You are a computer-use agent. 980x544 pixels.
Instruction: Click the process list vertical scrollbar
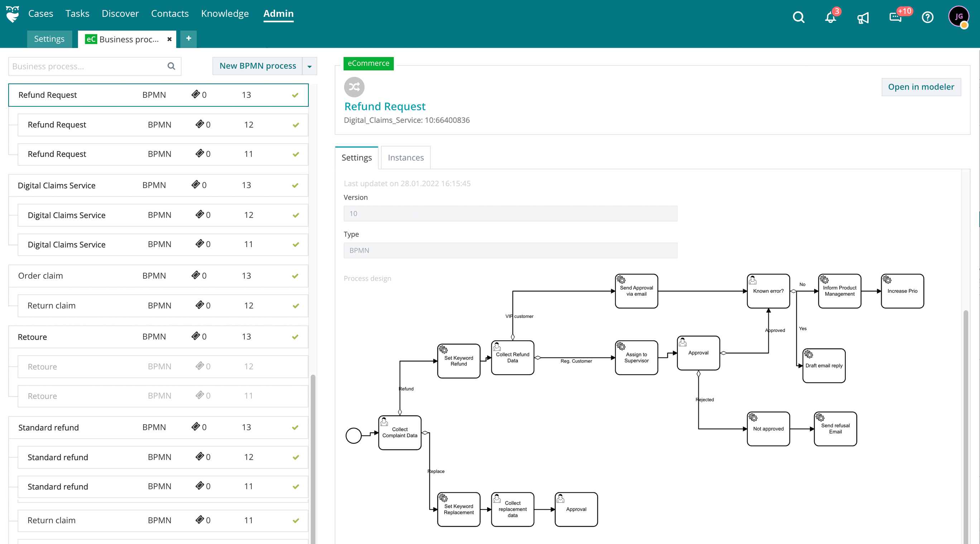click(313, 457)
